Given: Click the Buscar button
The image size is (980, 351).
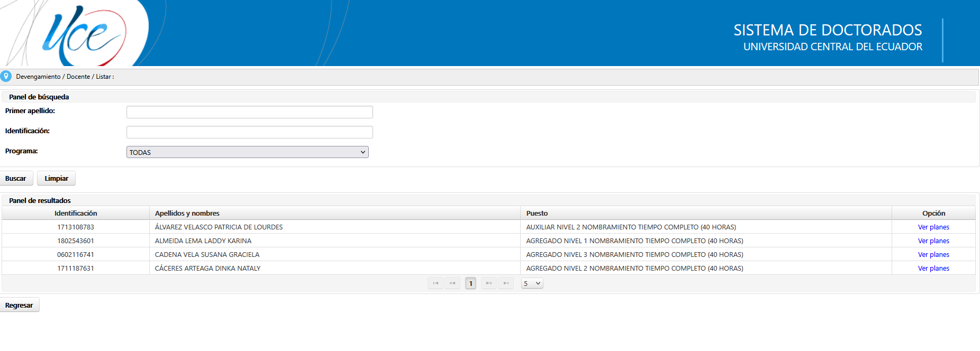Looking at the screenshot, I should (16, 178).
